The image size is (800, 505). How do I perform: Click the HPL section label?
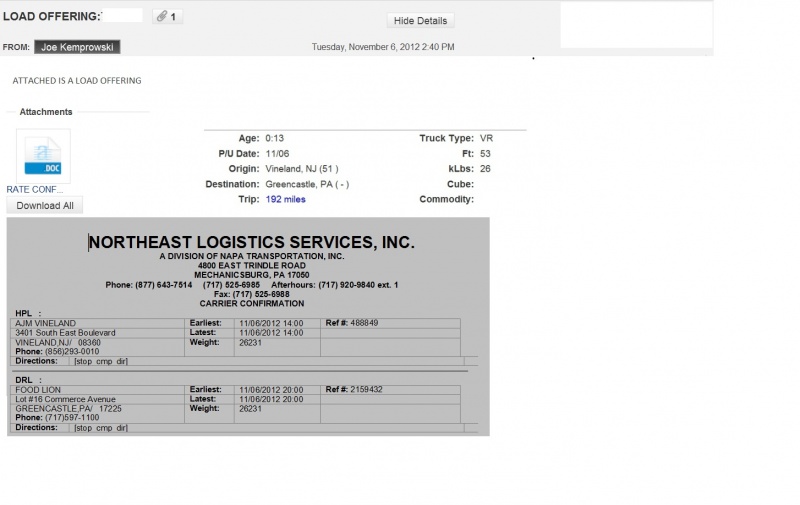(x=28, y=313)
